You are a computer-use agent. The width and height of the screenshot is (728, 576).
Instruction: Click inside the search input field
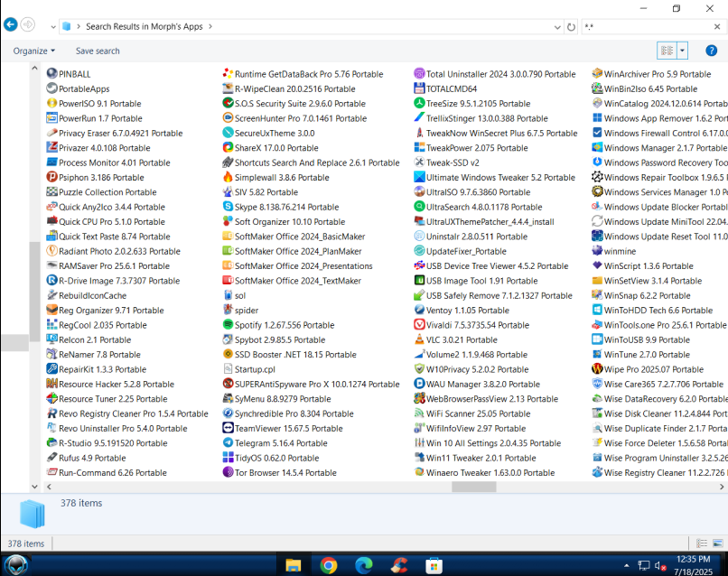pyautogui.click(x=648, y=27)
